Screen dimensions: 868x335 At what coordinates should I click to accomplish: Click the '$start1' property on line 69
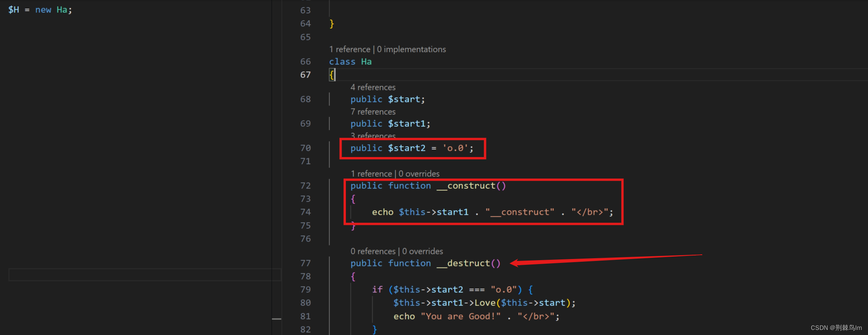click(x=407, y=124)
